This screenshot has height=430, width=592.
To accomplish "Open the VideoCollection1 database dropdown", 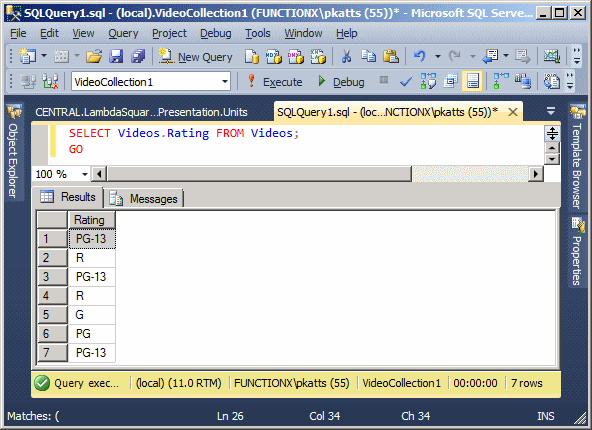I will pos(225,82).
